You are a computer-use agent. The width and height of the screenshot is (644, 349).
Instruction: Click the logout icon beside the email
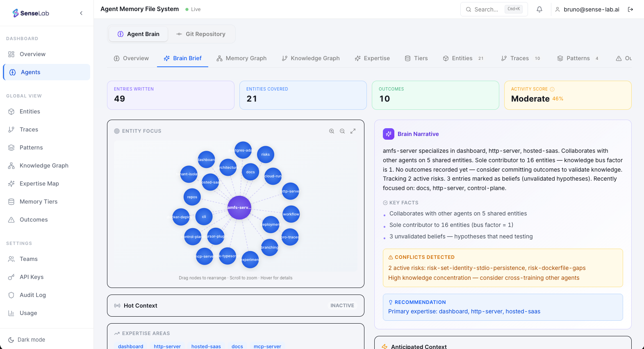tap(630, 9)
